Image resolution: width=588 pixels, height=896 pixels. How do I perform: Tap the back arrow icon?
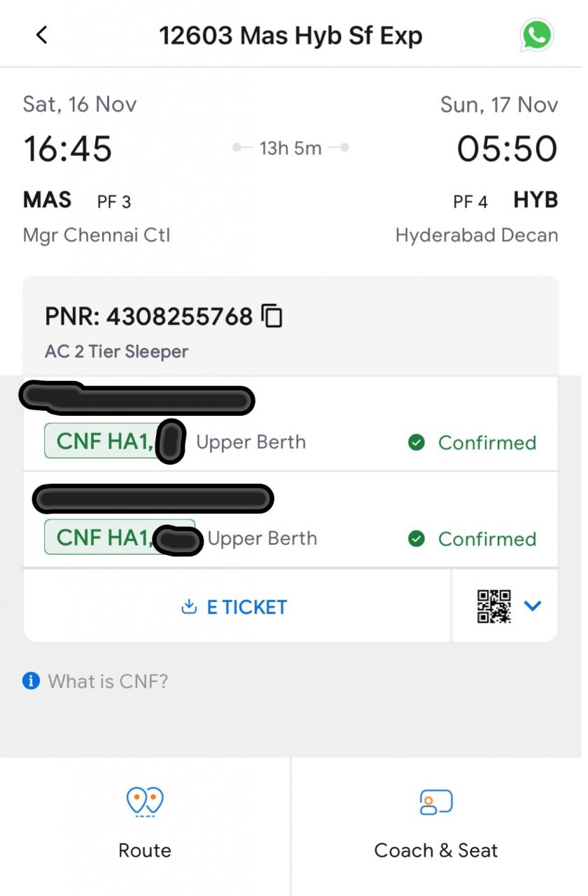tap(42, 35)
